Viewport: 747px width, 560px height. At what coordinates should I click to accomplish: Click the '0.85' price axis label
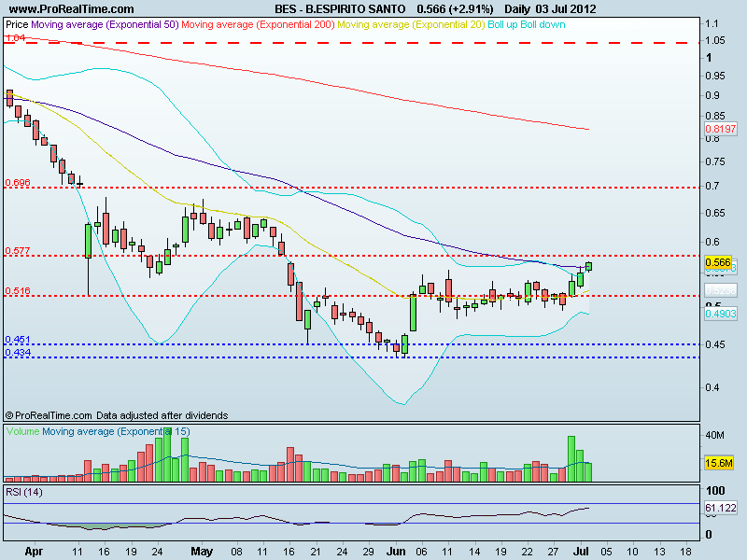point(715,116)
